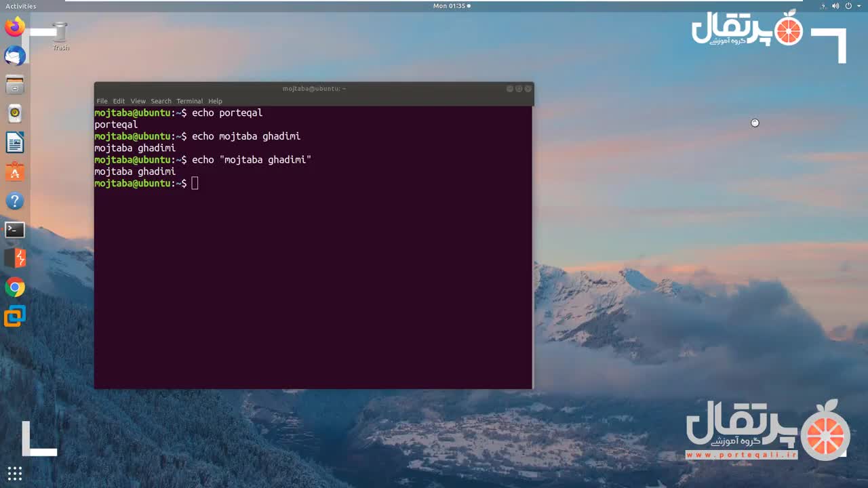The height and width of the screenshot is (488, 868).
Task: Open the Files manager in dock
Action: click(x=15, y=85)
